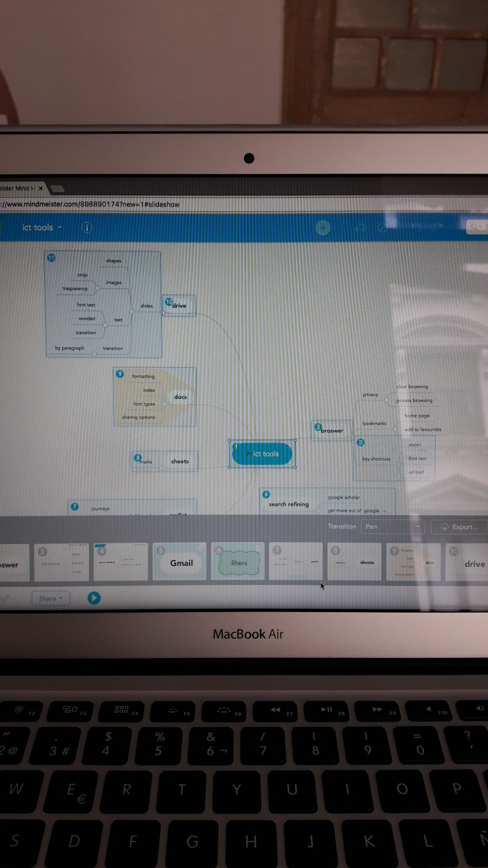Close the MindMeister browser tab
Screen dimensions: 488x868
(41, 188)
